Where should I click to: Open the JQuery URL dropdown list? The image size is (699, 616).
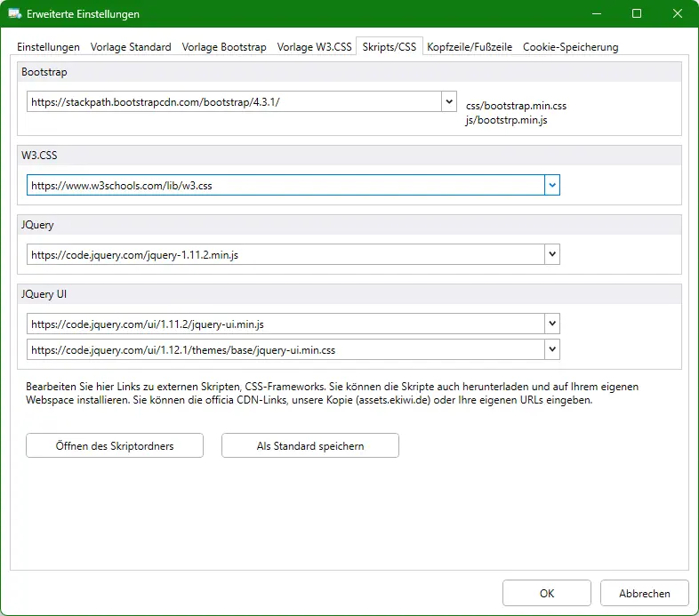(x=552, y=255)
